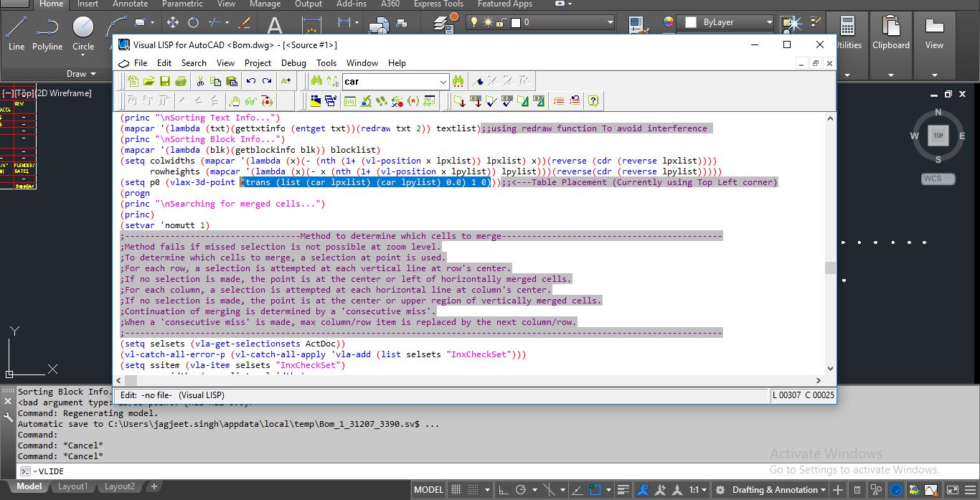
Task: Save the file with the floppy disk icon
Action: pyautogui.click(x=165, y=82)
